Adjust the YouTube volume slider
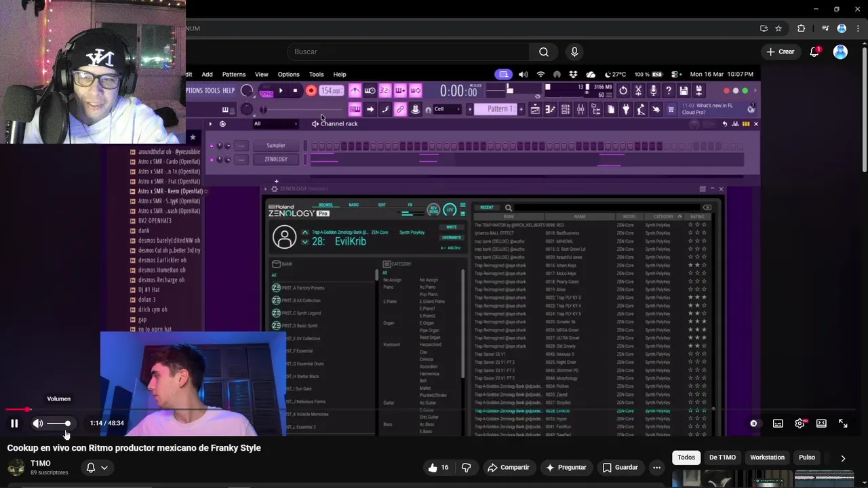The height and width of the screenshot is (488, 868). point(58,424)
